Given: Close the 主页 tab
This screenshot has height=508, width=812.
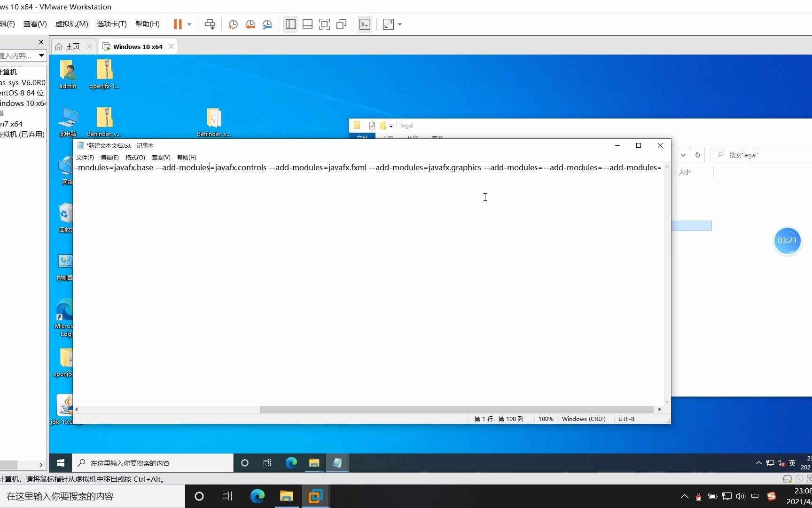Looking at the screenshot, I should pos(90,46).
